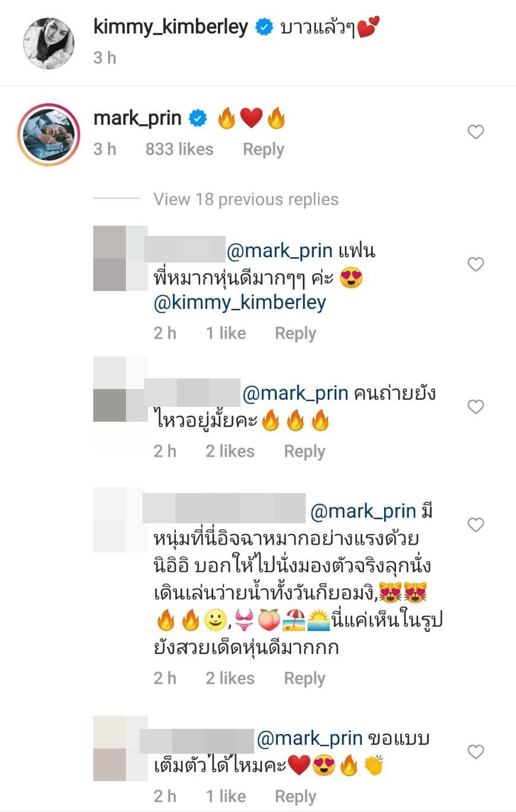This screenshot has height=812, width=516.
Task: Like the first blurred reply mentioning @kimmy_kimberley
Action: 476,264
